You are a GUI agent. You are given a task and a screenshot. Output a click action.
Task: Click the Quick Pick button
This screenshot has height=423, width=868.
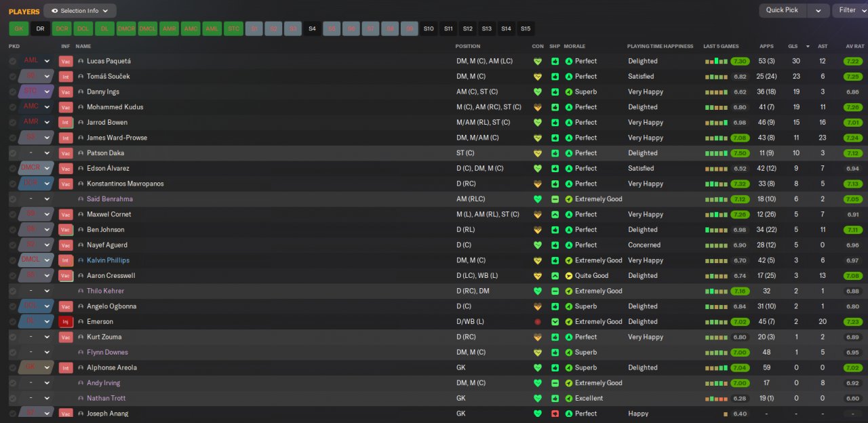click(x=783, y=10)
